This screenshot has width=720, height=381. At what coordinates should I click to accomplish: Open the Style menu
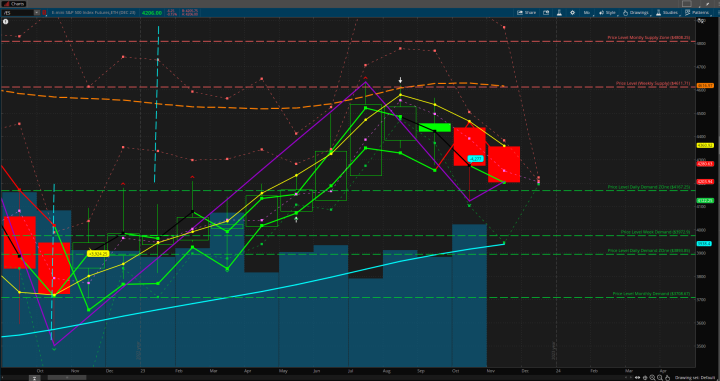tap(608, 13)
